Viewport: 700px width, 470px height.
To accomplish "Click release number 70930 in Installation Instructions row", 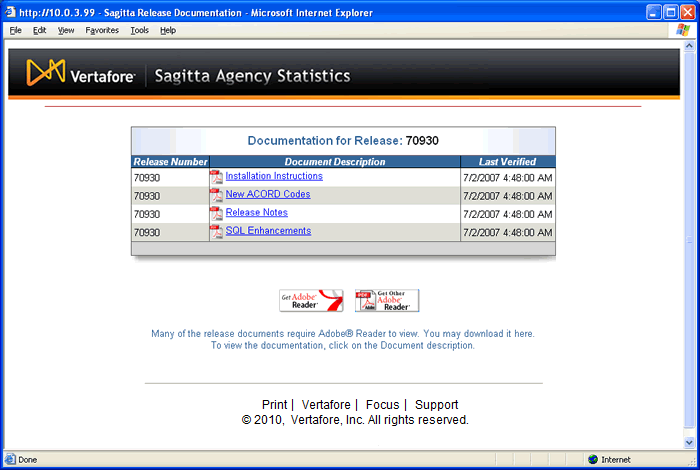I will [147, 178].
